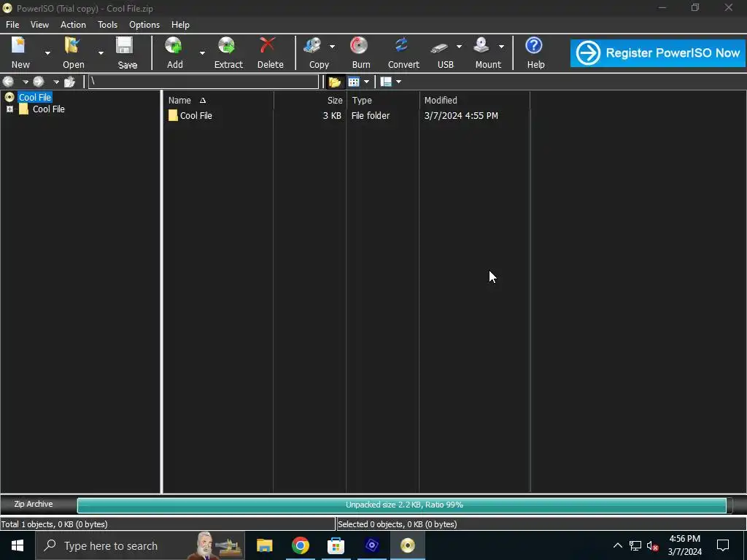Click the Zip Archive status label

coord(34,504)
